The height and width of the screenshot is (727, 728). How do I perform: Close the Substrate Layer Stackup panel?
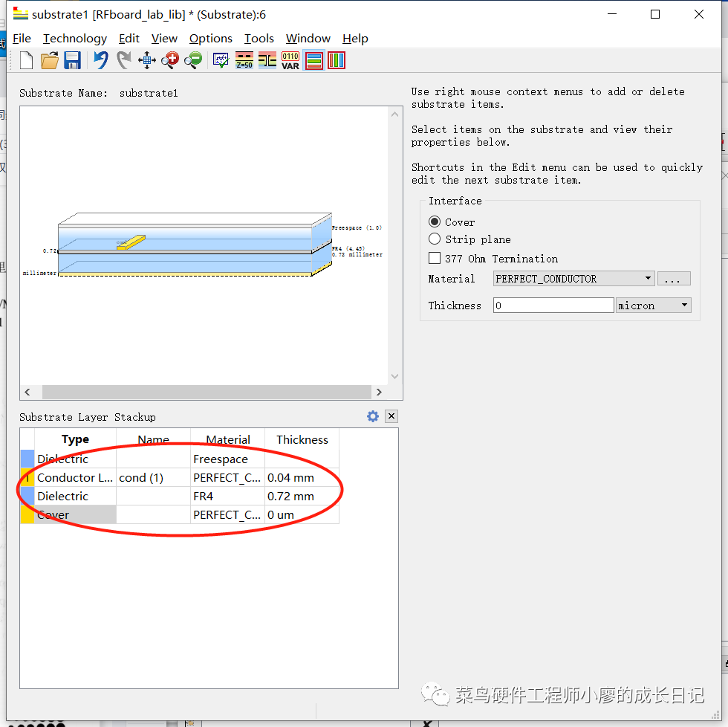(391, 416)
